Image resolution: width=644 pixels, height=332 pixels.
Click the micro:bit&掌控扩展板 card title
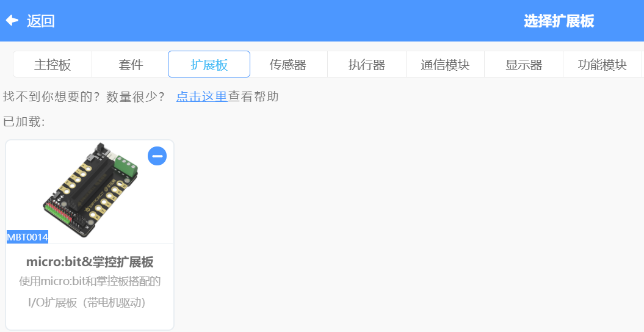coord(90,262)
